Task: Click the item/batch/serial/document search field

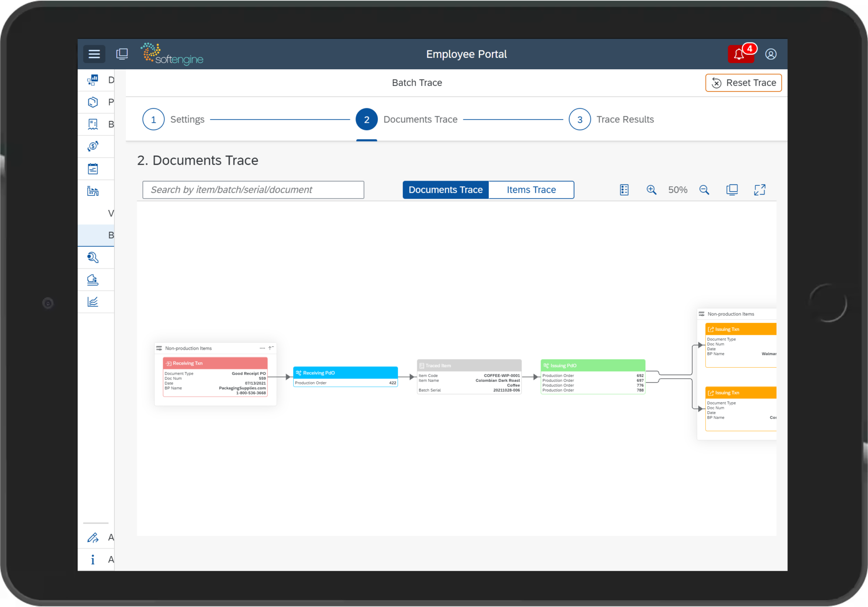Action: click(x=253, y=189)
